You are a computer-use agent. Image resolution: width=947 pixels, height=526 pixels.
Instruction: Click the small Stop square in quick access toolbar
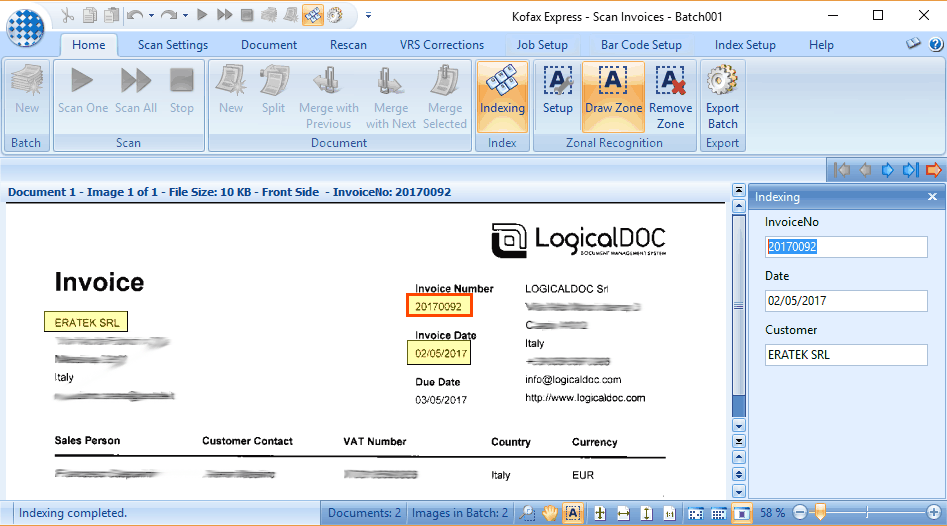click(246, 15)
